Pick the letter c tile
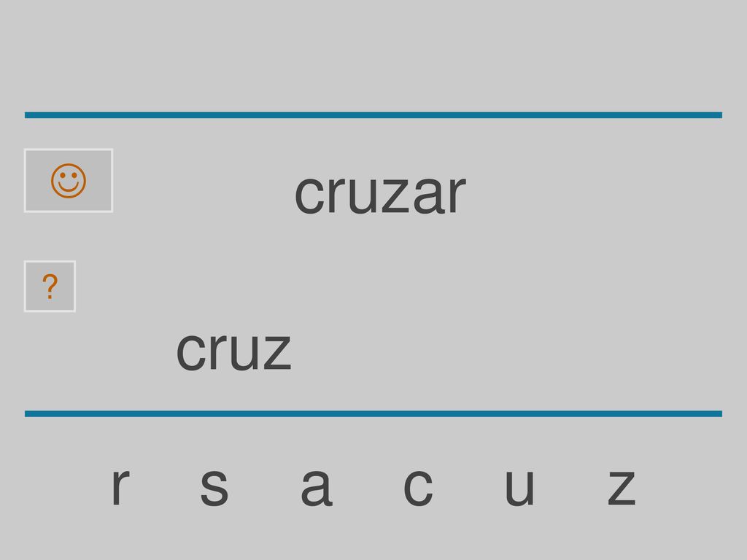This screenshot has width=747, height=560. pyautogui.click(x=418, y=486)
